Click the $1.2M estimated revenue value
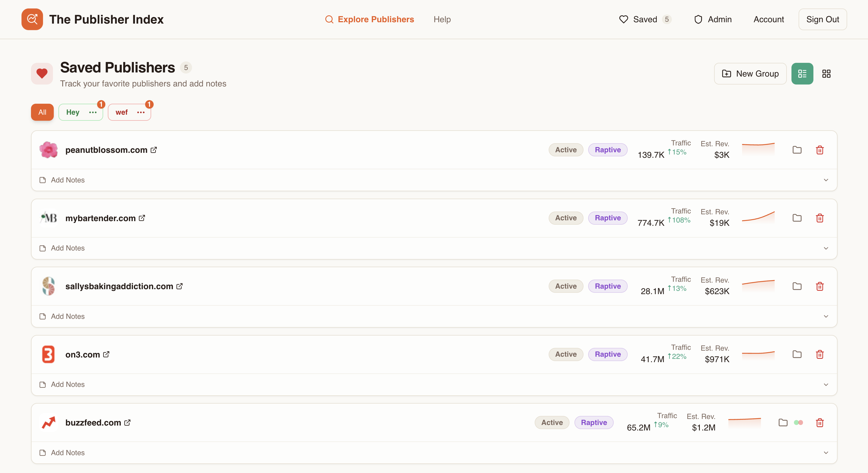This screenshot has width=868, height=473. tap(704, 427)
